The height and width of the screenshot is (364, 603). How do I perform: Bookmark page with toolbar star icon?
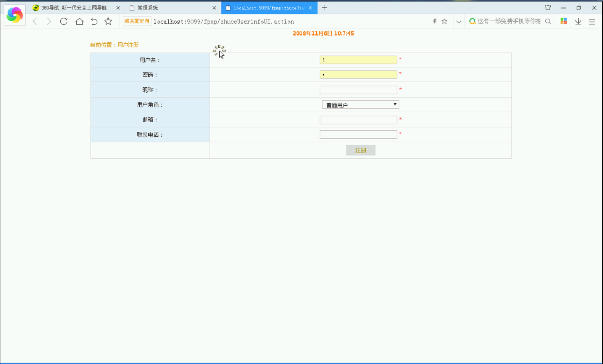tap(108, 21)
